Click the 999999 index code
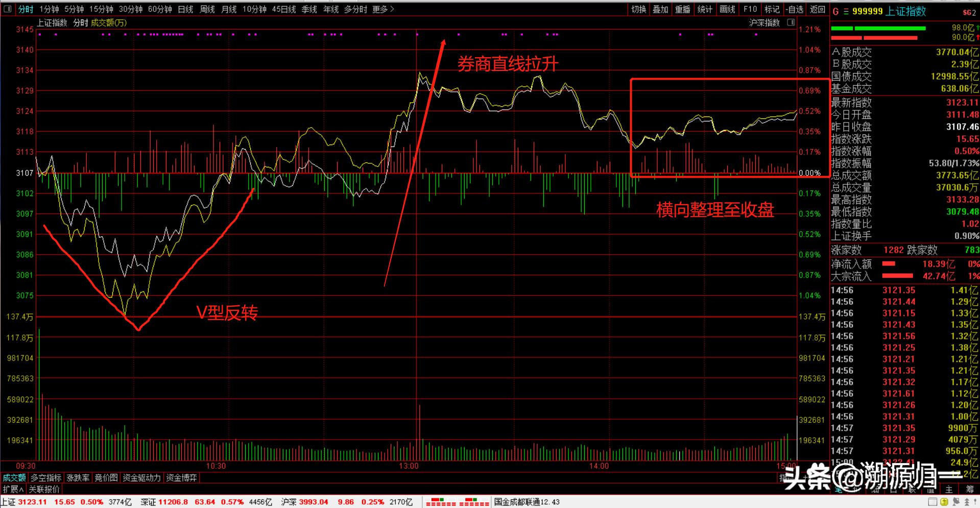980x508 pixels. (x=867, y=11)
